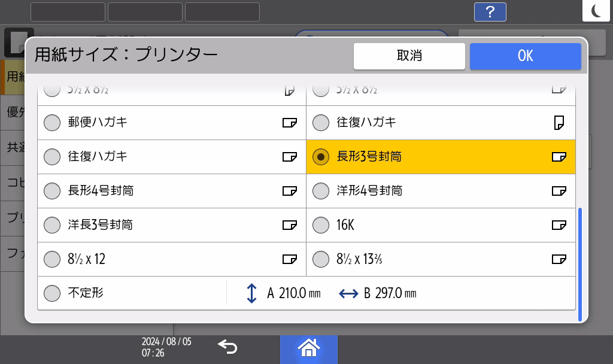Viewport: 613px width, 364px height.
Task: Click the blue vertical scrollbar
Action: click(x=579, y=264)
